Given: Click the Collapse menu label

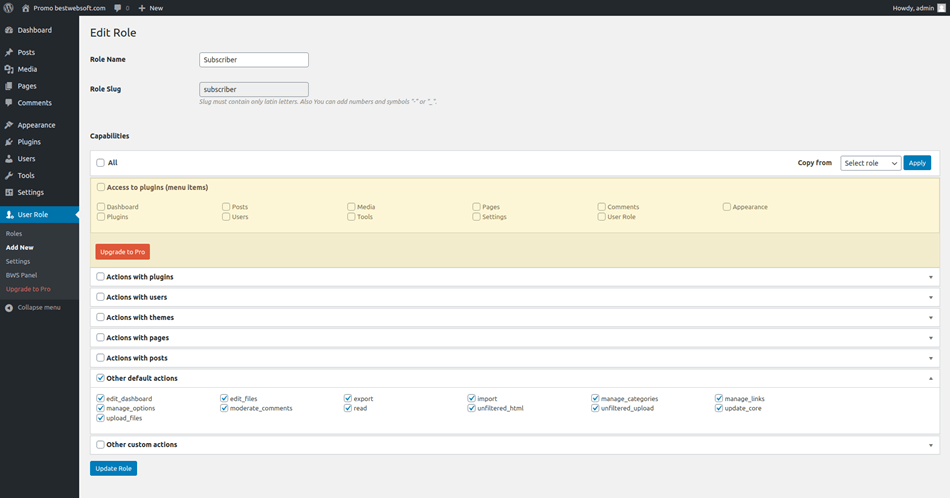Looking at the screenshot, I should [39, 308].
